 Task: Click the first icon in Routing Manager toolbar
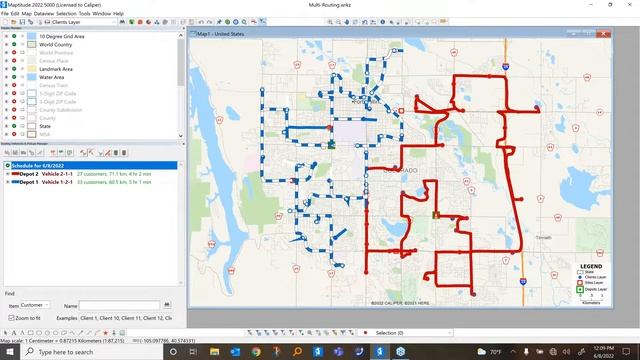coord(7,153)
